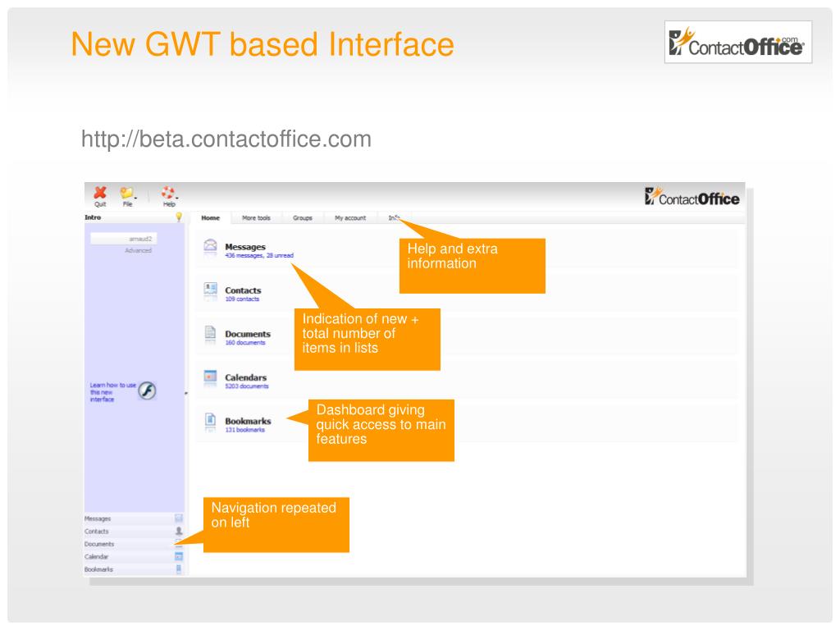Click the red Quit icon
This screenshot has height=630, width=840.
(x=100, y=192)
